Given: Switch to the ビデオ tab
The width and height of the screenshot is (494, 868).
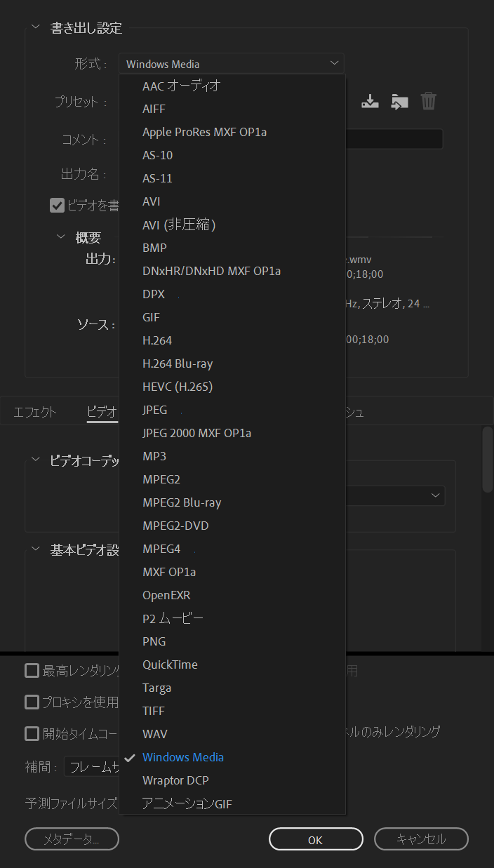Looking at the screenshot, I should 102,412.
